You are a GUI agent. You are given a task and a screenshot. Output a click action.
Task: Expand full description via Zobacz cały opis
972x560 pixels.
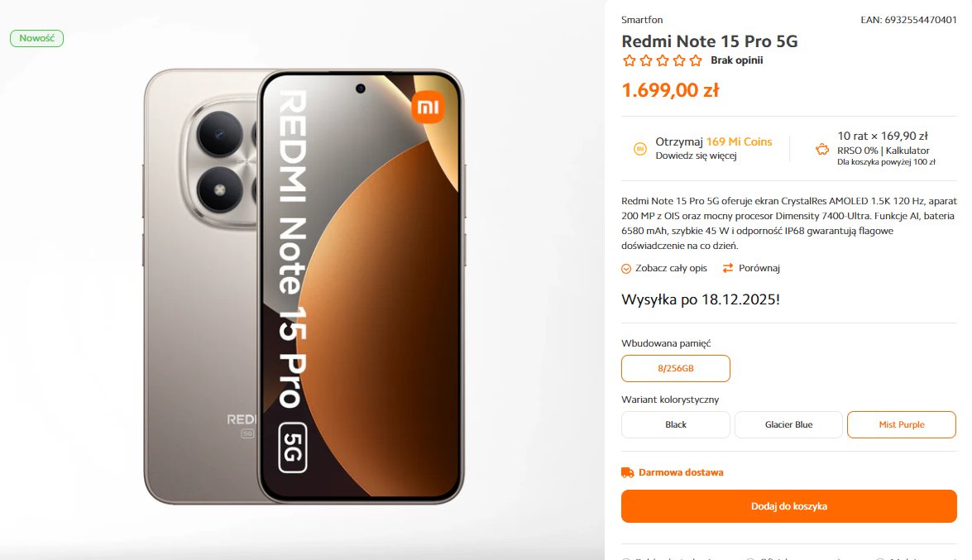coord(671,268)
